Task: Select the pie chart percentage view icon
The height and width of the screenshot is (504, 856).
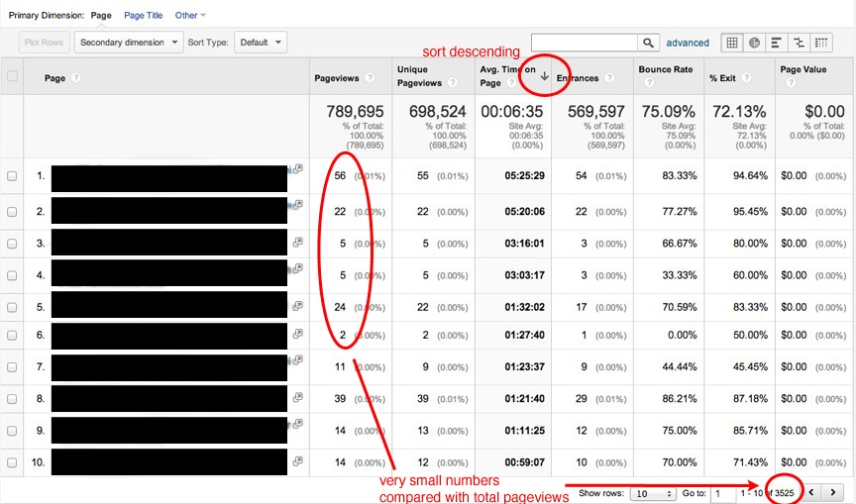Action: 754,43
